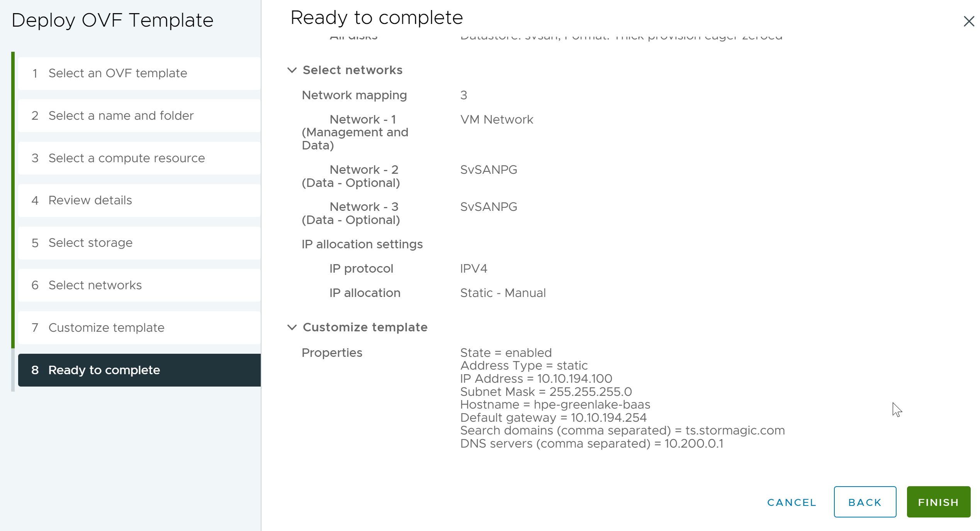980x531 pixels.
Task: Click the 'IP allocation' label
Action: (365, 293)
